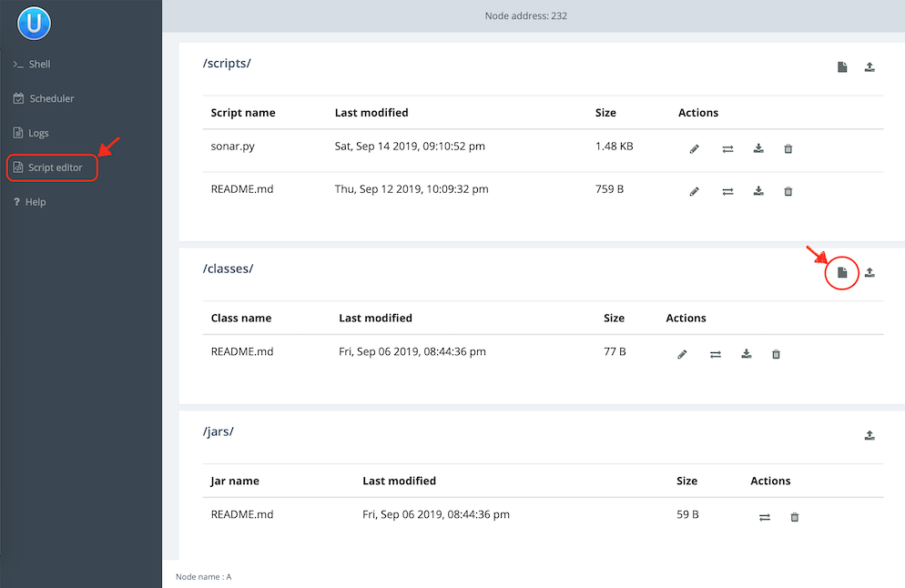This screenshot has width=905, height=588.
Task: Select Script editor in the sidebar
Action: 48,167
